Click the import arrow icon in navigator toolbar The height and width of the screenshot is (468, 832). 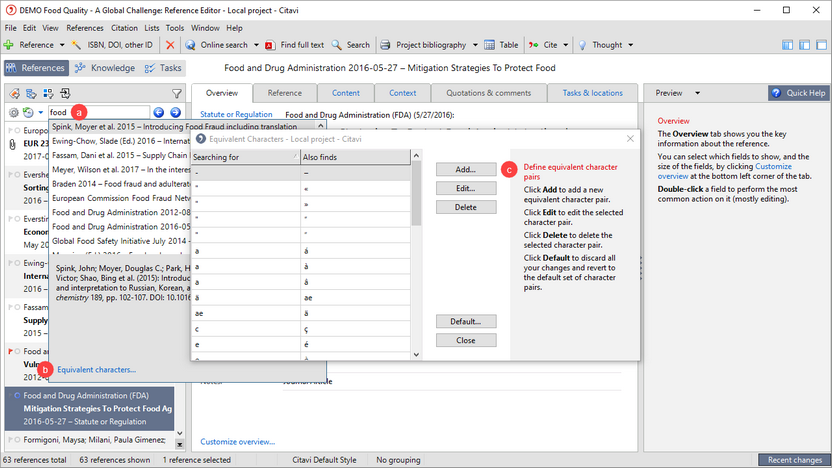[x=65, y=94]
